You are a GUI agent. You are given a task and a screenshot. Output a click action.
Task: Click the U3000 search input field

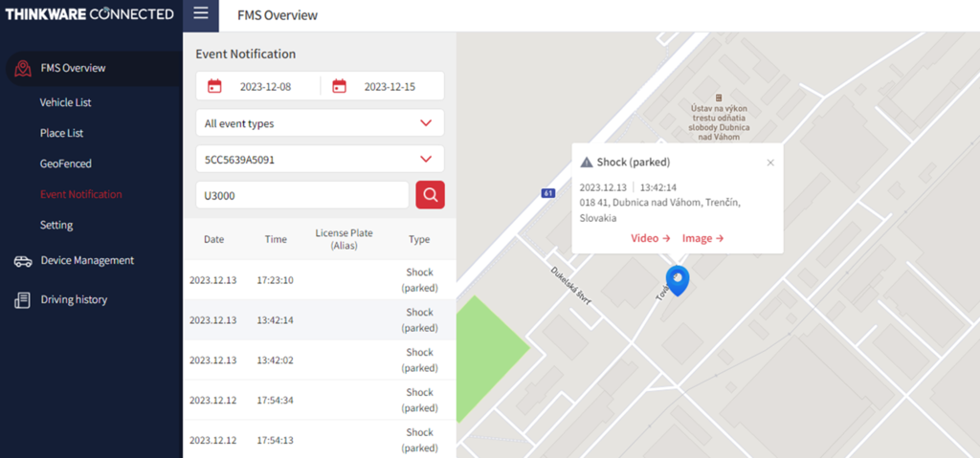pyautogui.click(x=301, y=195)
